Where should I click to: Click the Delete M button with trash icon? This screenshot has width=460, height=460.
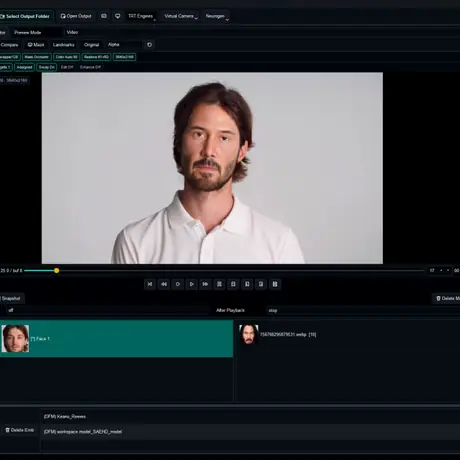(x=446, y=298)
